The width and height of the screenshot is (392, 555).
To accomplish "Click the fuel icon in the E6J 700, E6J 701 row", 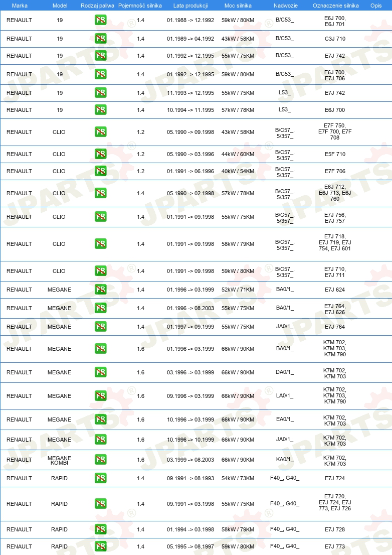I will (x=101, y=20).
